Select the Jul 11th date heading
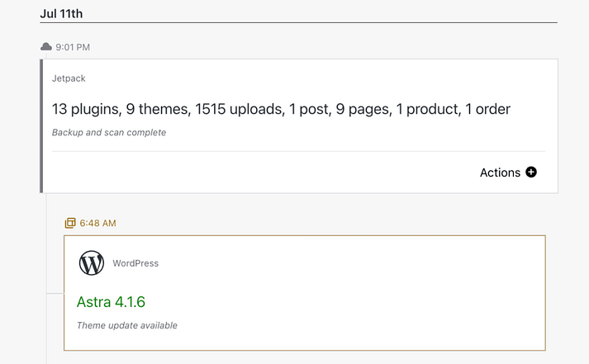Image resolution: width=589 pixels, height=364 pixels. click(61, 14)
